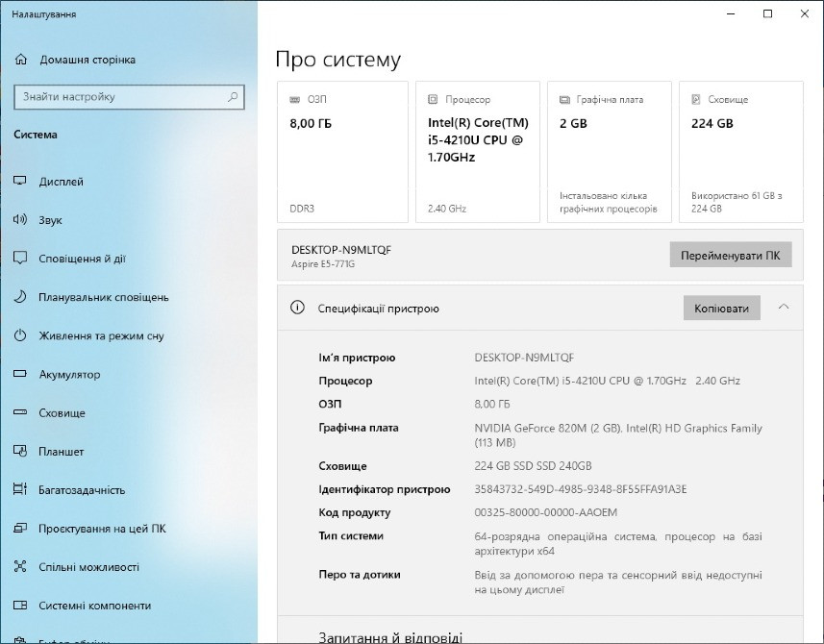This screenshot has height=644, width=824.
Task: Minimize the Налаштування window
Action: click(731, 13)
